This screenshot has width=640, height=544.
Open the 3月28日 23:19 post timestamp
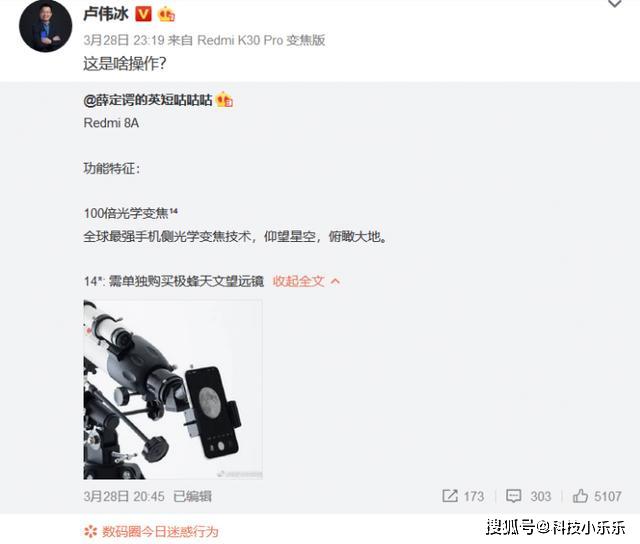[124, 40]
